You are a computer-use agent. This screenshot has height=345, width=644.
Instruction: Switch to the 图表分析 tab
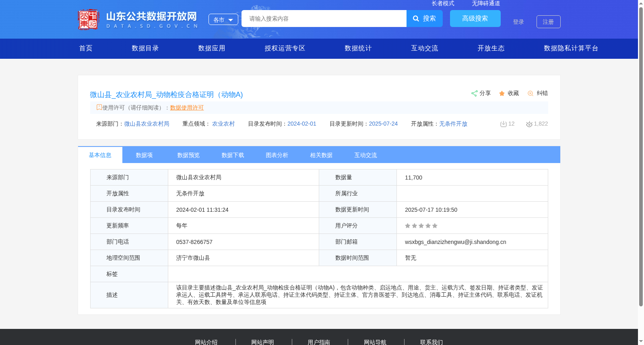pyautogui.click(x=277, y=155)
